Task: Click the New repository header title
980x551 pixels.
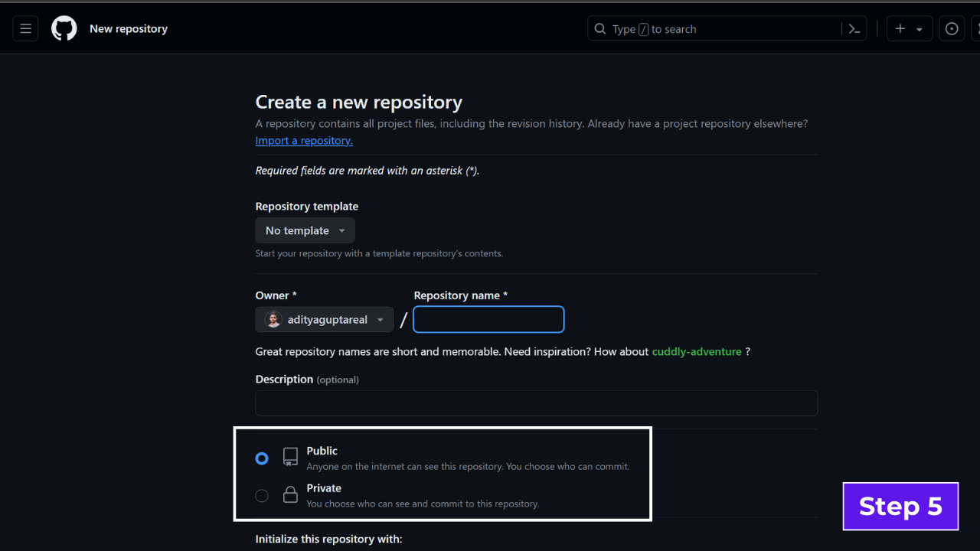Action: [129, 29]
